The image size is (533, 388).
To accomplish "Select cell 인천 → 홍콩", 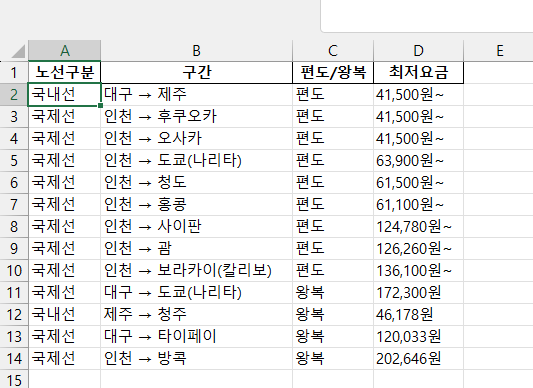I will pyautogui.click(x=196, y=204).
